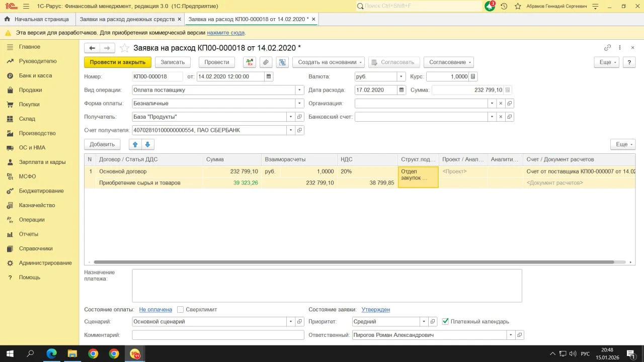Move the table row down with the blue arrow

click(147, 144)
